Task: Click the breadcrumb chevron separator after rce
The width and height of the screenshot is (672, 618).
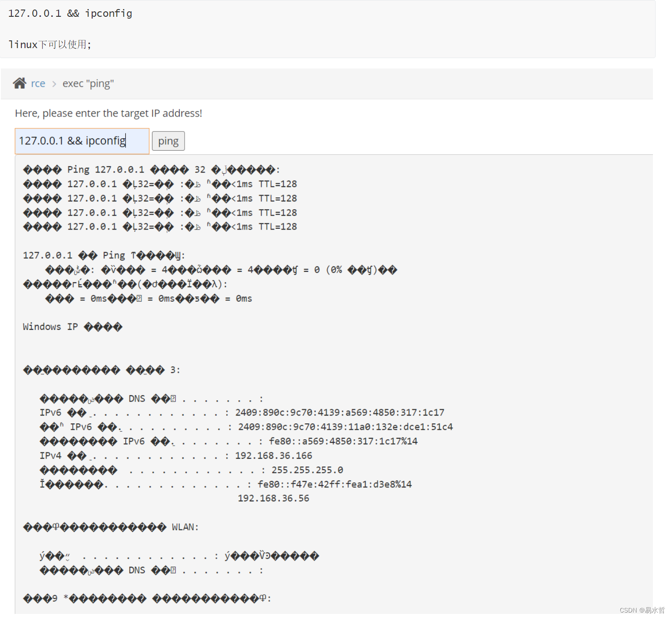Action: 54,84
